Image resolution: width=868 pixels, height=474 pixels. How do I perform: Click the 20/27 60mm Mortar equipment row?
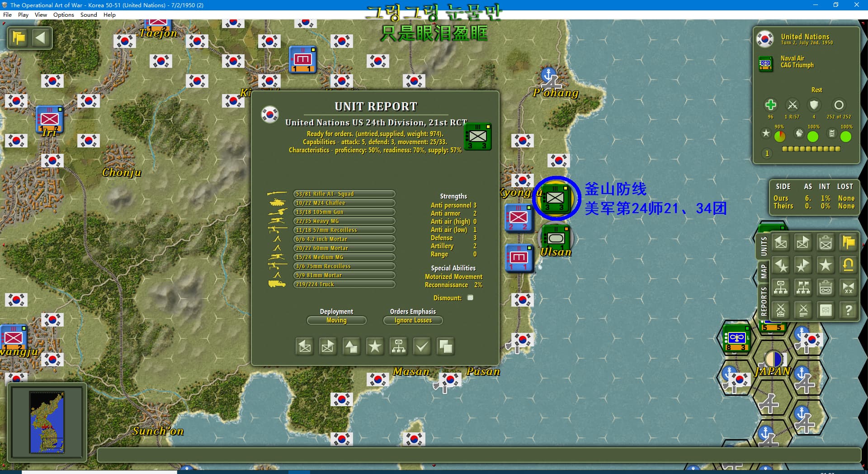[x=344, y=248]
